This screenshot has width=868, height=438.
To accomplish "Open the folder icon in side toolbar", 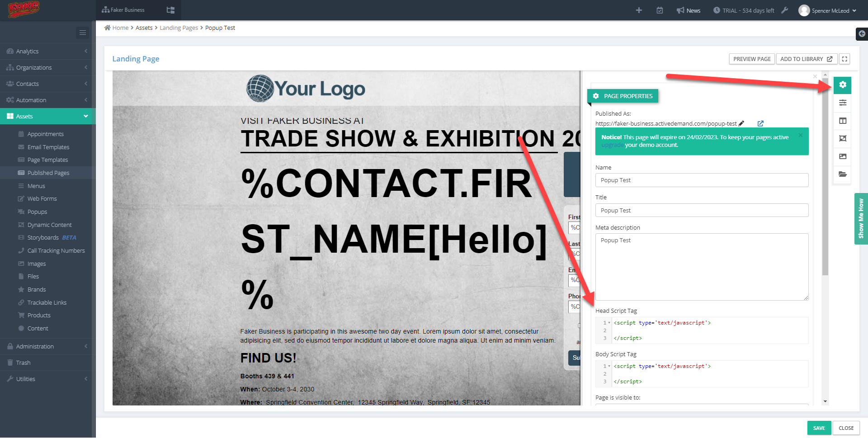I will [843, 174].
